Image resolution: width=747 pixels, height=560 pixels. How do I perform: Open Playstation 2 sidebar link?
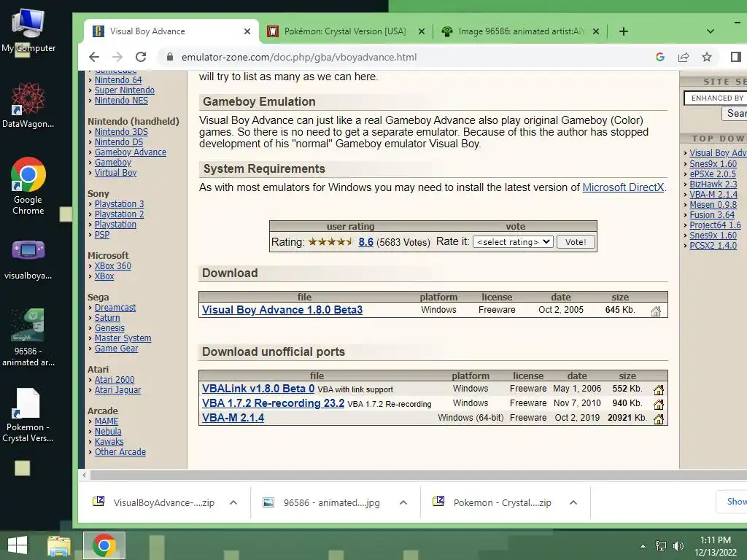pos(119,214)
